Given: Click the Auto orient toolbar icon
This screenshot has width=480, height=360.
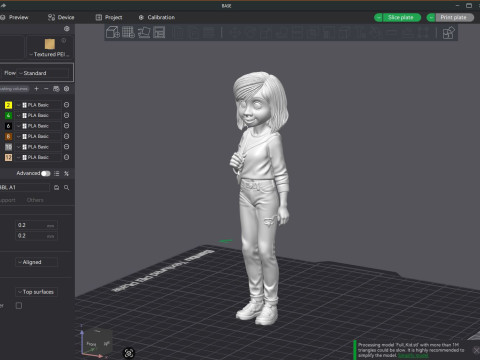Looking at the screenshot, I should pyautogui.click(x=144, y=32).
